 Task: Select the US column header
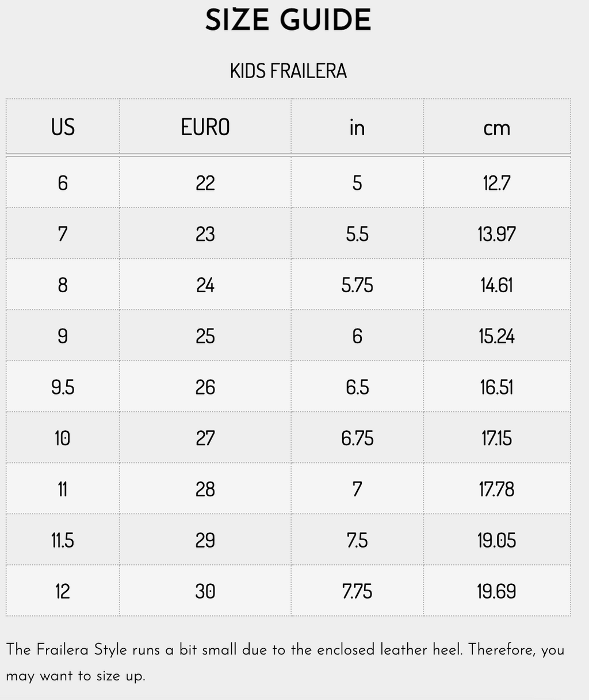pos(63,127)
